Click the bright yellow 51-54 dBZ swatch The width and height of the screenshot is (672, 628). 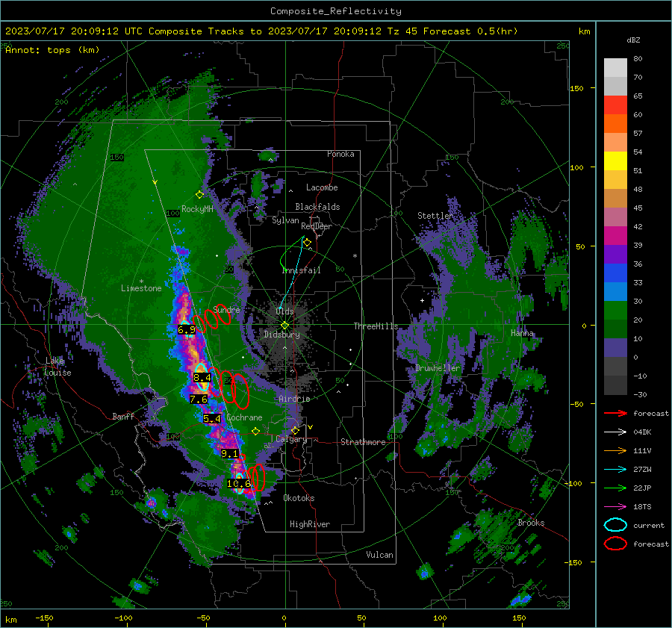[615, 161]
